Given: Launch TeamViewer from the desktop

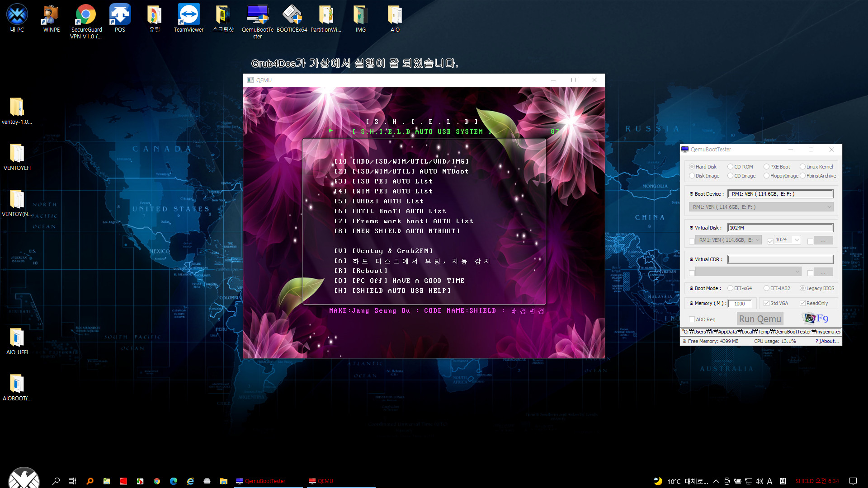Looking at the screenshot, I should click(x=189, y=19).
